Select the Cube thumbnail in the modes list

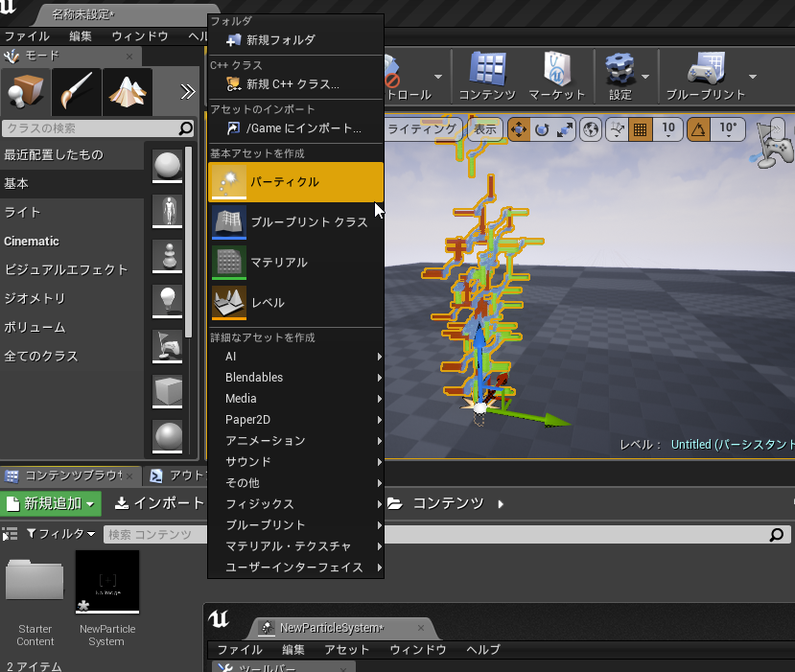point(167,391)
